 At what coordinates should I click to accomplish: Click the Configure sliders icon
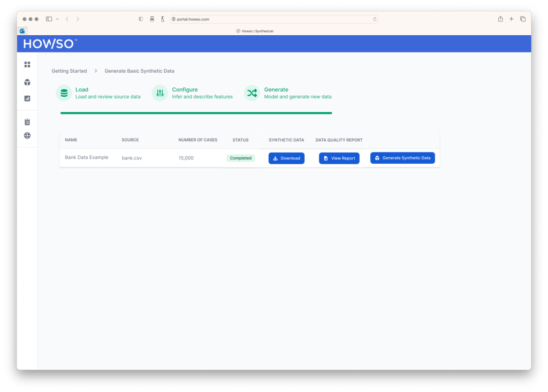coord(160,93)
